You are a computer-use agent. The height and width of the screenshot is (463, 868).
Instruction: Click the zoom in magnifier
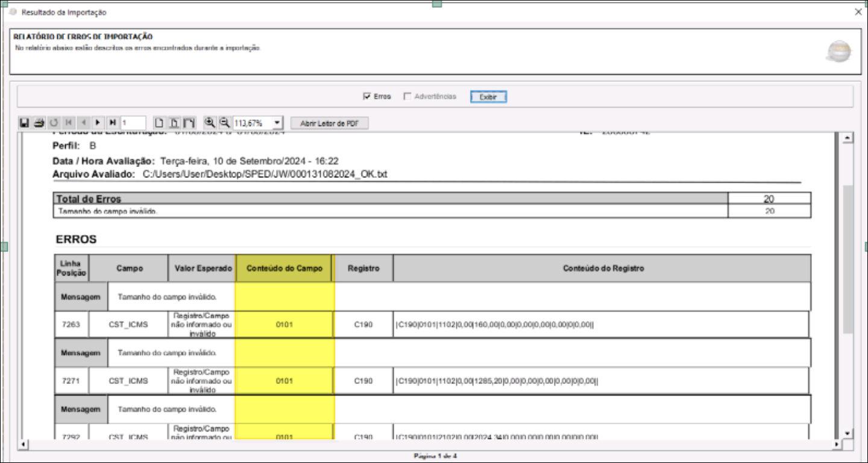210,122
